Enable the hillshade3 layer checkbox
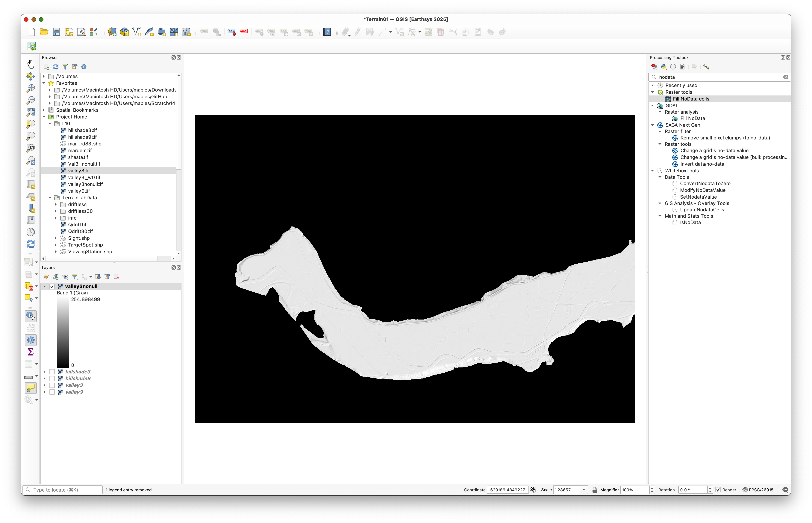 (52, 372)
